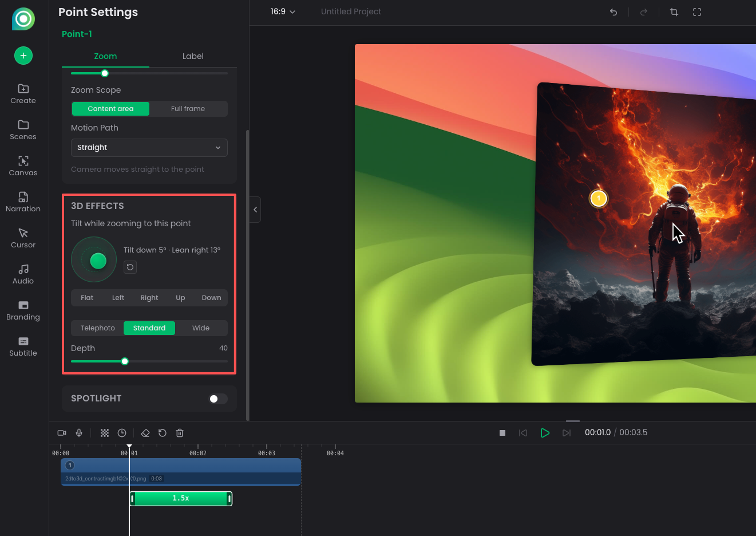
Task: Open the Subtitle panel
Action: point(23,346)
